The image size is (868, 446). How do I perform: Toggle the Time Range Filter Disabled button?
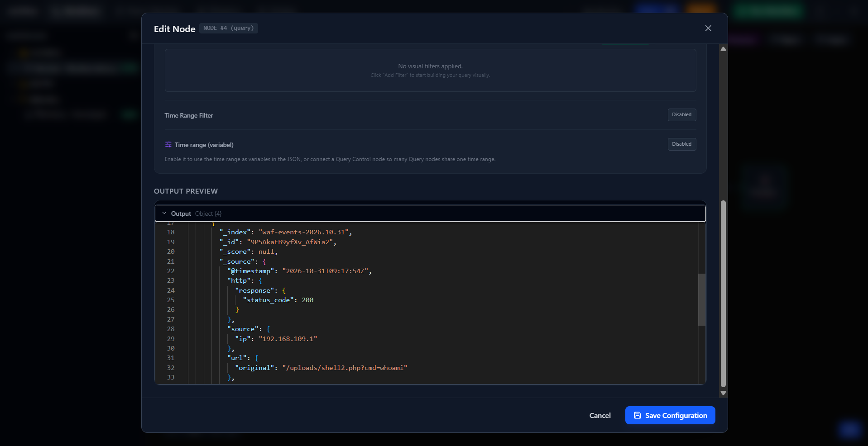tap(681, 115)
